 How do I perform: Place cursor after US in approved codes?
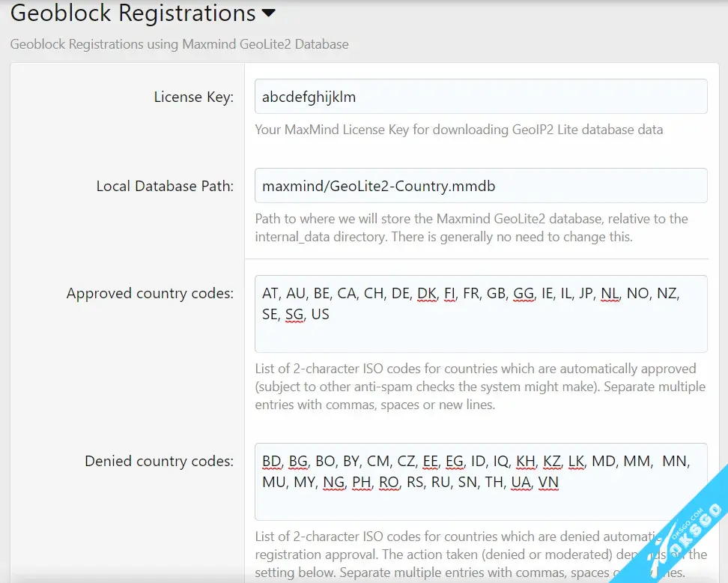point(330,315)
